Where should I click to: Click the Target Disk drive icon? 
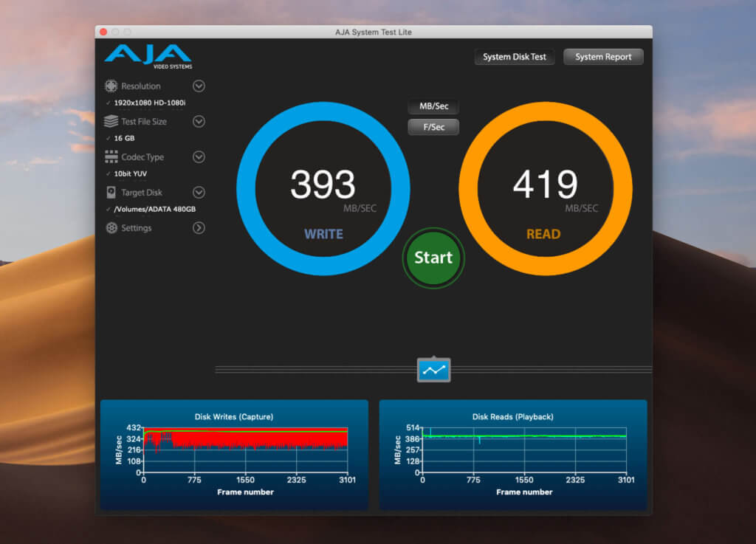coord(111,192)
